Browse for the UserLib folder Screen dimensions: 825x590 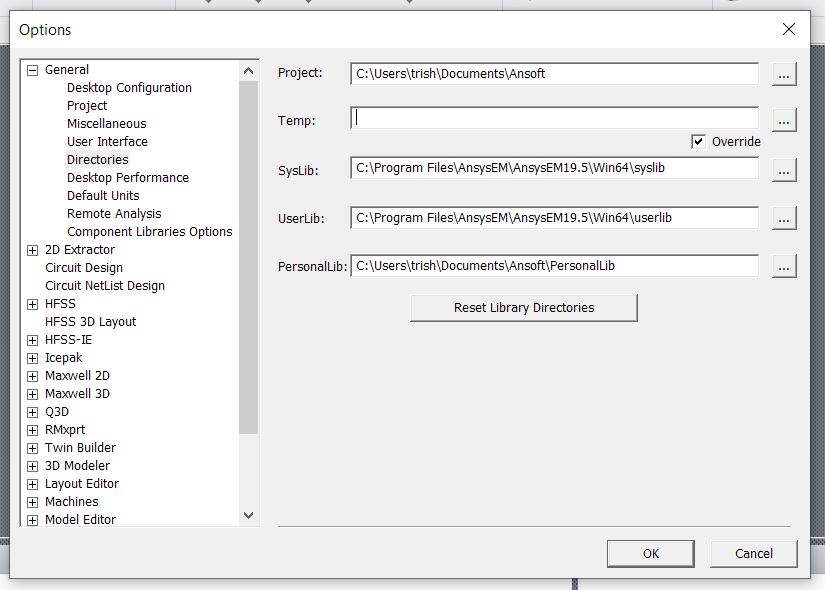click(784, 218)
